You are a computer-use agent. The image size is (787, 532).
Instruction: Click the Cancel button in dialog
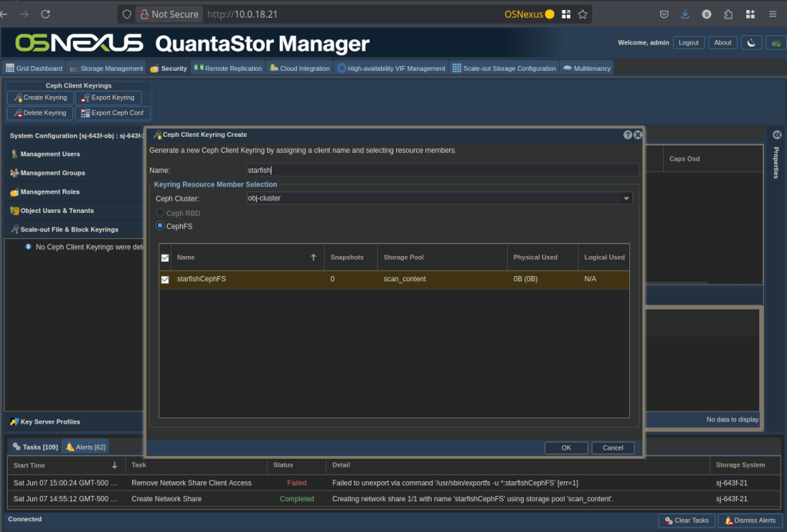pos(612,447)
